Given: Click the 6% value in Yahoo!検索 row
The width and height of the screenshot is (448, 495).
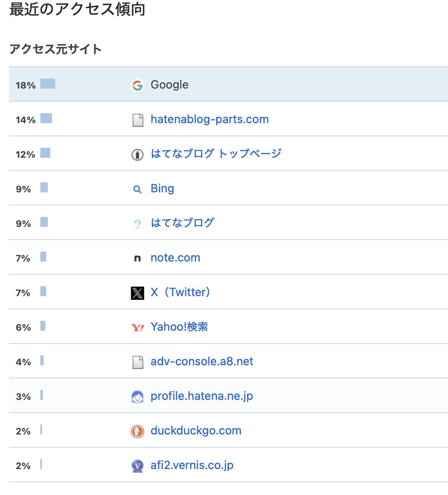Looking at the screenshot, I should point(23,328).
